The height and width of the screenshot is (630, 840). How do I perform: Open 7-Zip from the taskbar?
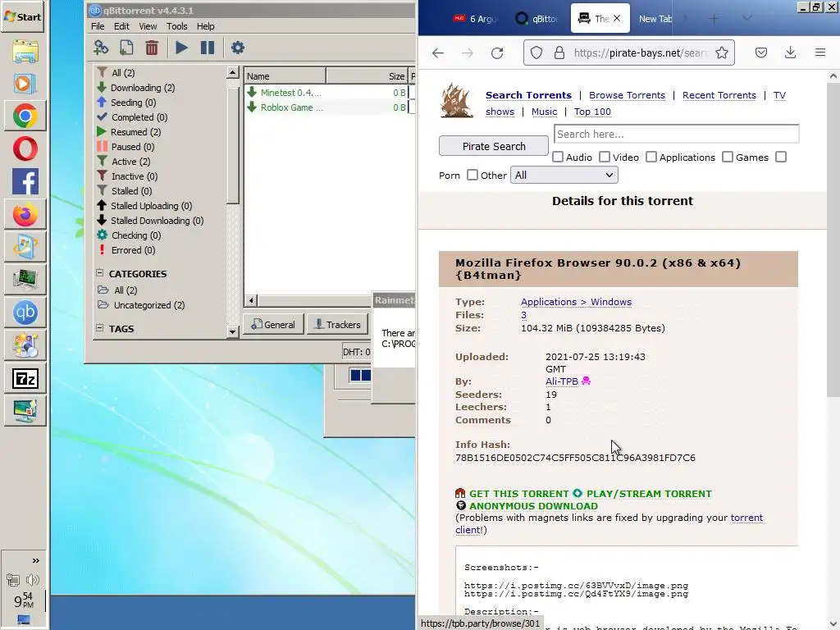(x=25, y=379)
